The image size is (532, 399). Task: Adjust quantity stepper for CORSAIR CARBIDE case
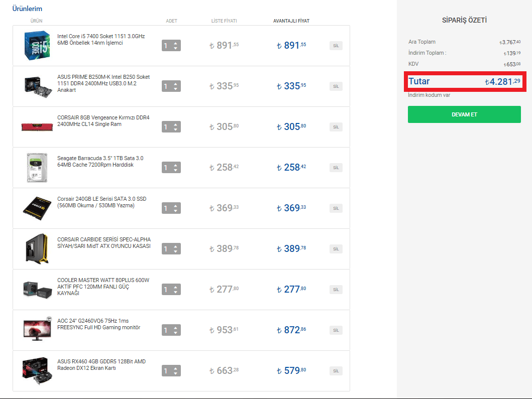point(171,249)
